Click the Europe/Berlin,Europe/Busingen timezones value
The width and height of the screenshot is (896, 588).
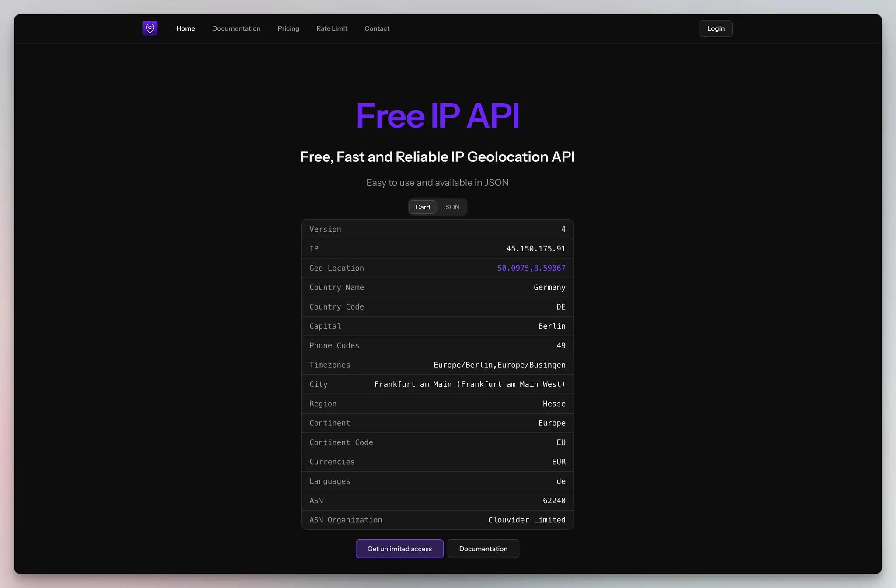pyautogui.click(x=500, y=365)
